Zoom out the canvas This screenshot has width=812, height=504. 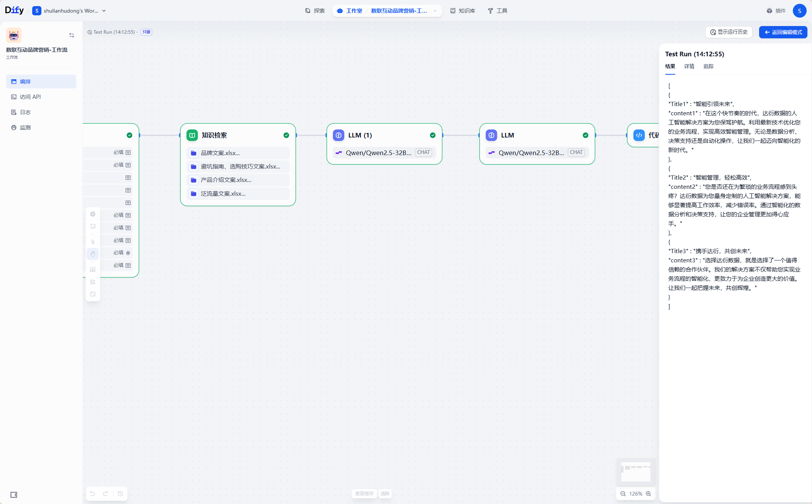click(623, 494)
